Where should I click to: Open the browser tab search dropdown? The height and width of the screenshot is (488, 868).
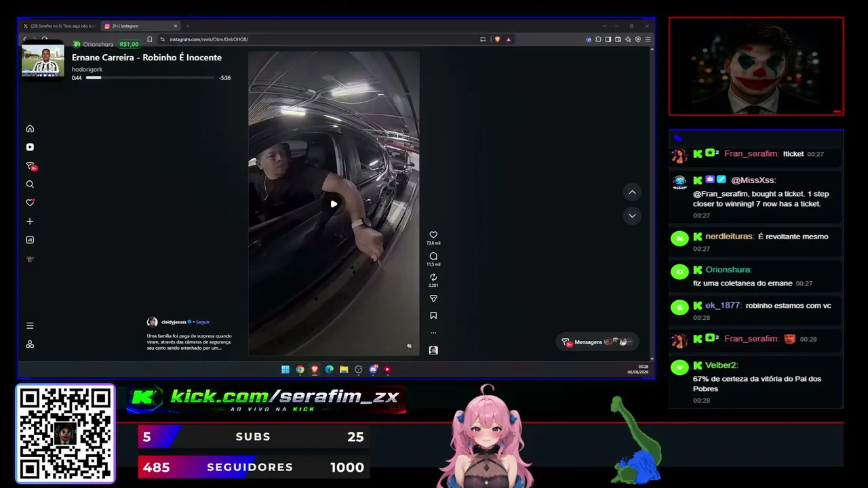pyautogui.click(x=606, y=26)
